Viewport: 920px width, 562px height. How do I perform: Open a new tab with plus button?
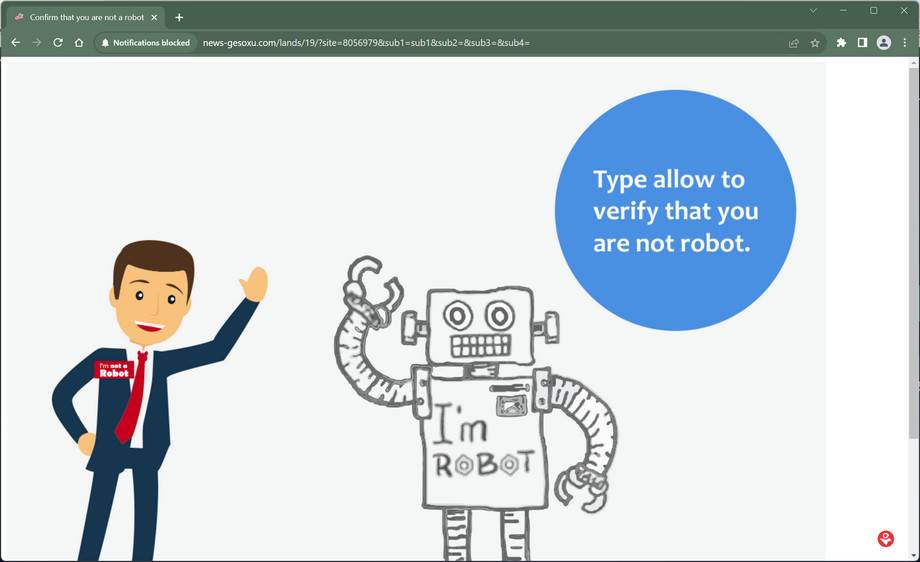[x=179, y=18]
